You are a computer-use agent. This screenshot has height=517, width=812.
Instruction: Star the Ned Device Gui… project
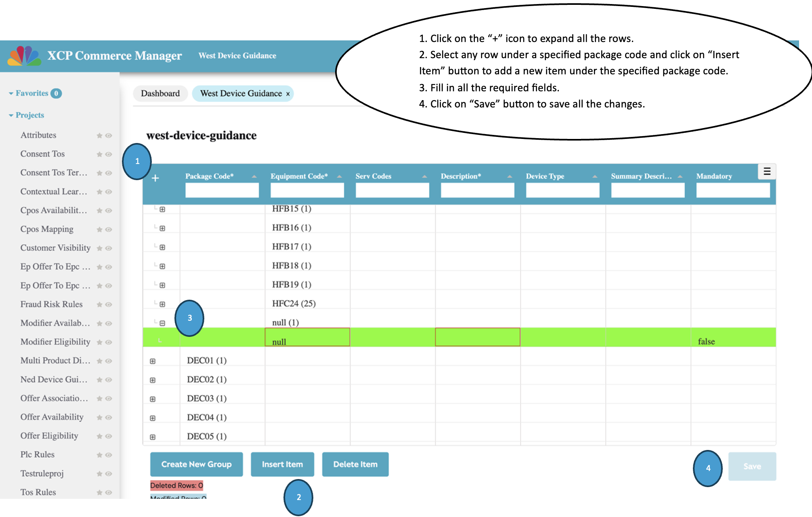coord(99,380)
